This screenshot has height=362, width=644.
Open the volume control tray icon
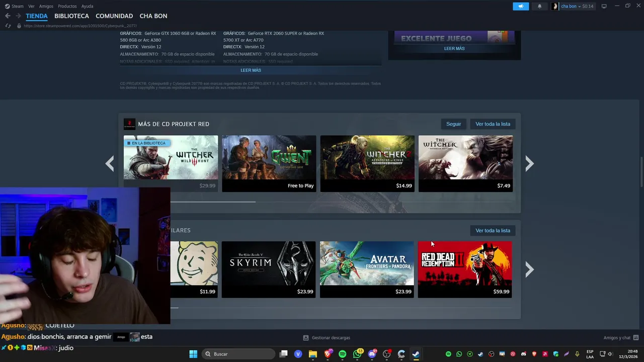(610, 354)
